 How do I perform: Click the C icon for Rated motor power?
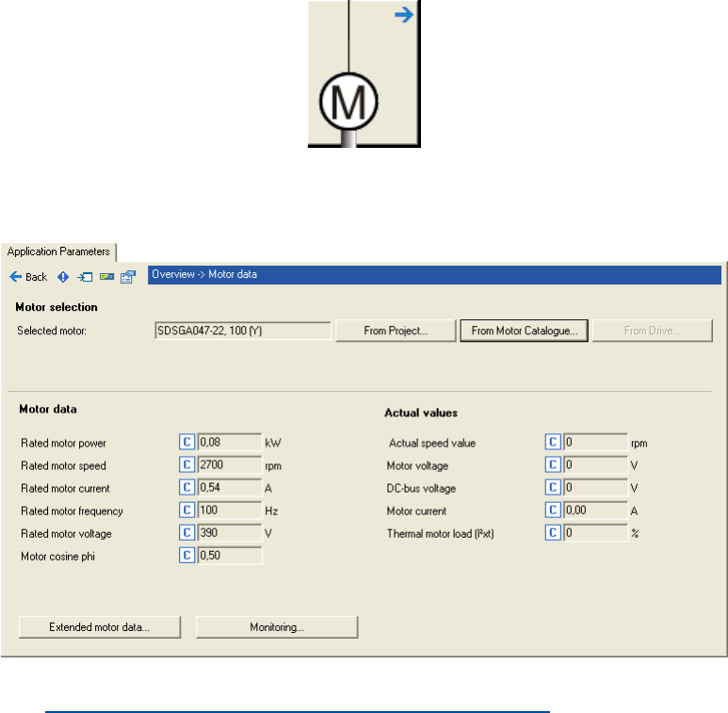[x=186, y=442]
